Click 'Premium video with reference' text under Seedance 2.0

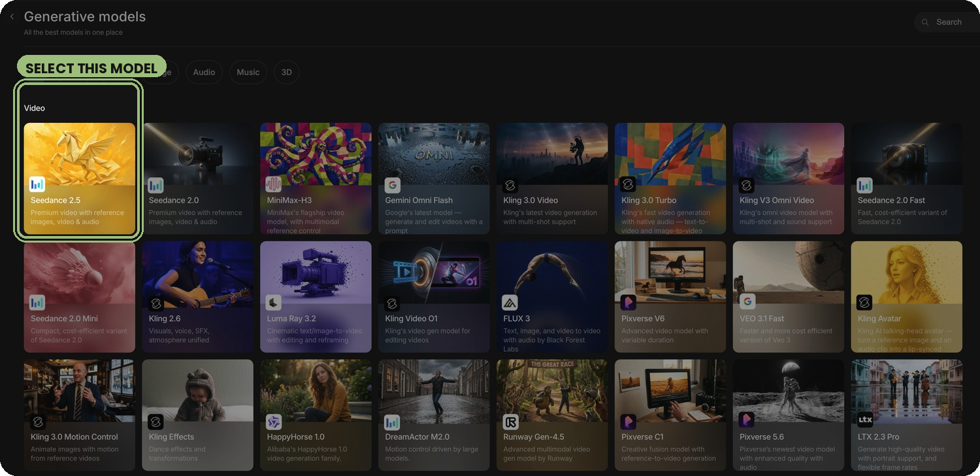coord(195,212)
